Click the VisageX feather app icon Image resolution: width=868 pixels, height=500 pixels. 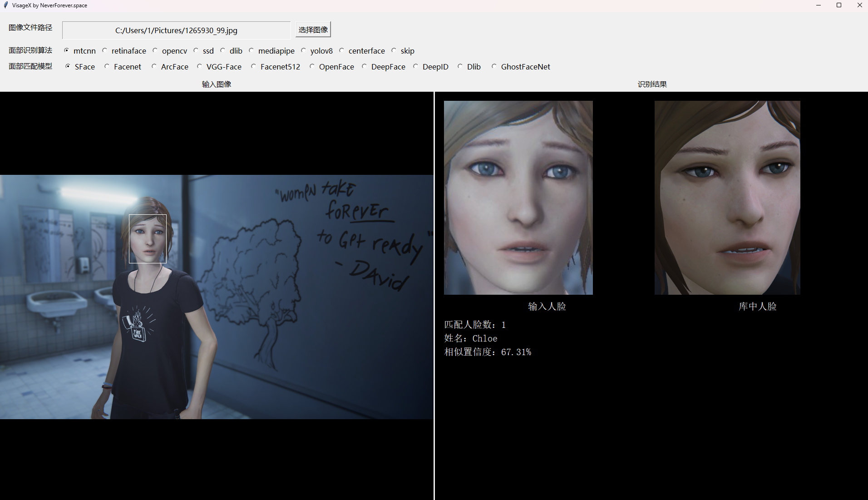(6, 5)
